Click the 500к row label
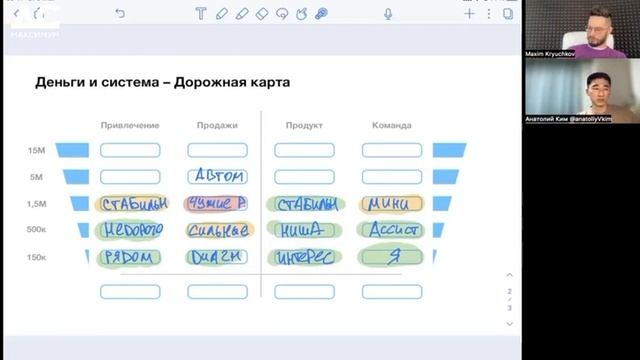 pos(36,229)
